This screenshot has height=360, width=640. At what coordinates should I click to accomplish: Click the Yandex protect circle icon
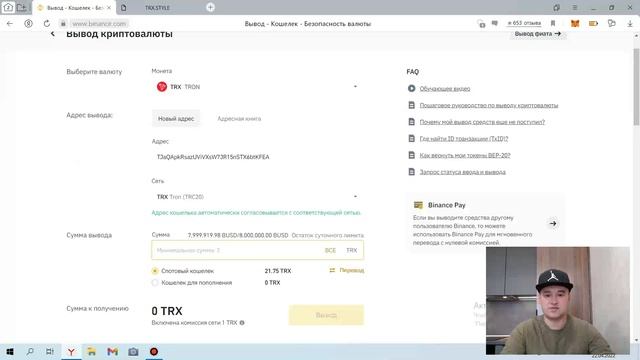tap(28, 24)
